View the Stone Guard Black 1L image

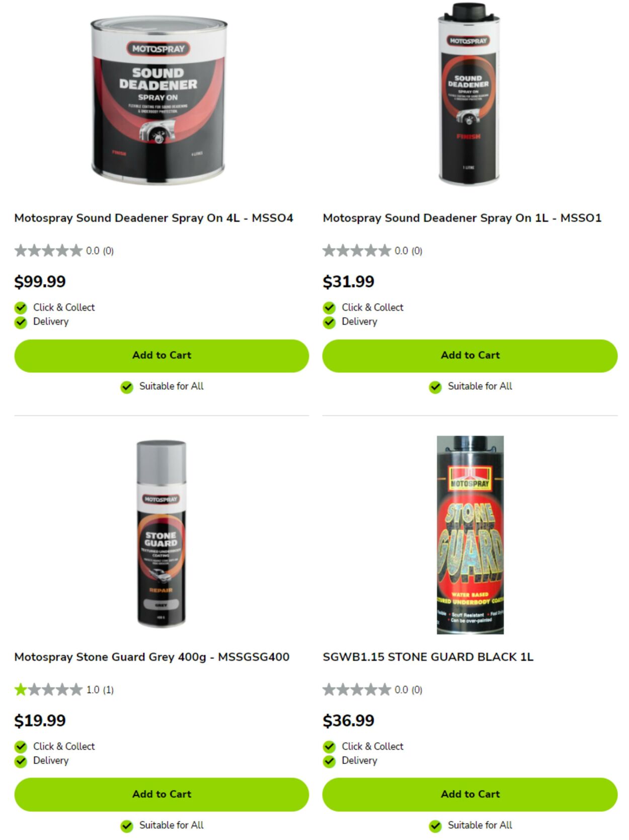coord(470,534)
